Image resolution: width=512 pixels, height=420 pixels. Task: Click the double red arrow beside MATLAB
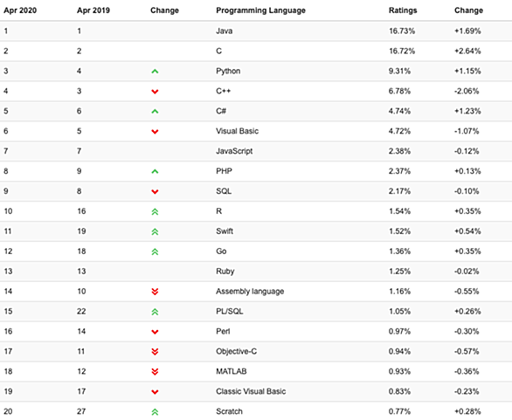tap(155, 372)
